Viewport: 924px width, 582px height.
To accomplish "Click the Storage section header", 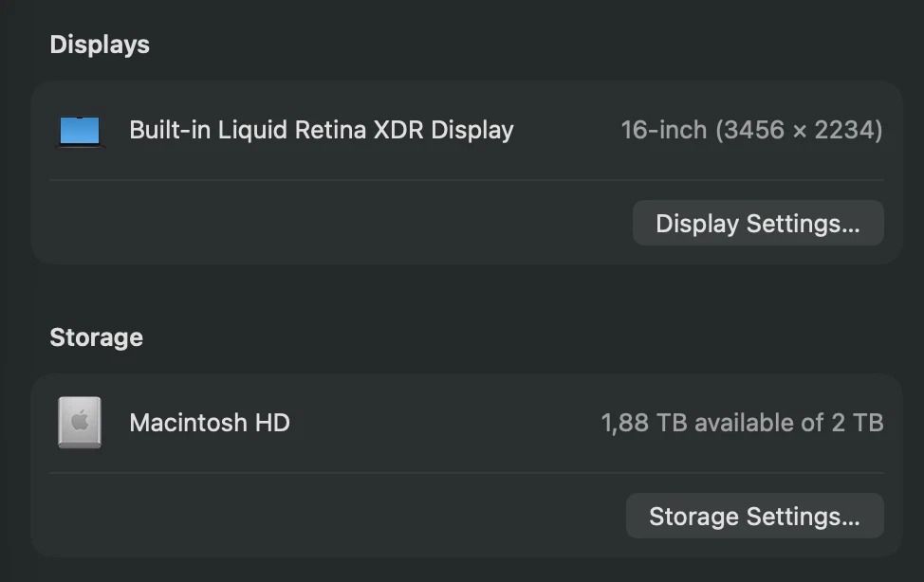I will click(x=96, y=336).
